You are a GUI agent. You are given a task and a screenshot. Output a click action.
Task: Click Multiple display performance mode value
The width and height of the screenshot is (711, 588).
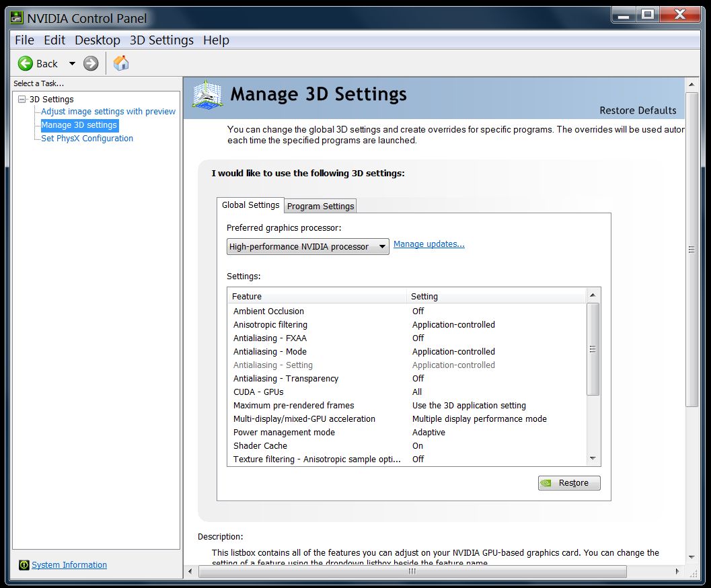480,419
